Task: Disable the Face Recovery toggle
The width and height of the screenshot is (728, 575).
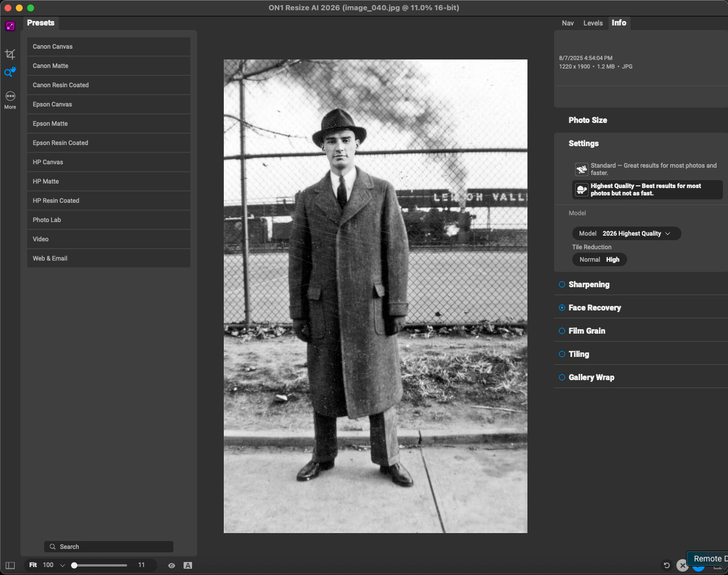Action: click(562, 308)
